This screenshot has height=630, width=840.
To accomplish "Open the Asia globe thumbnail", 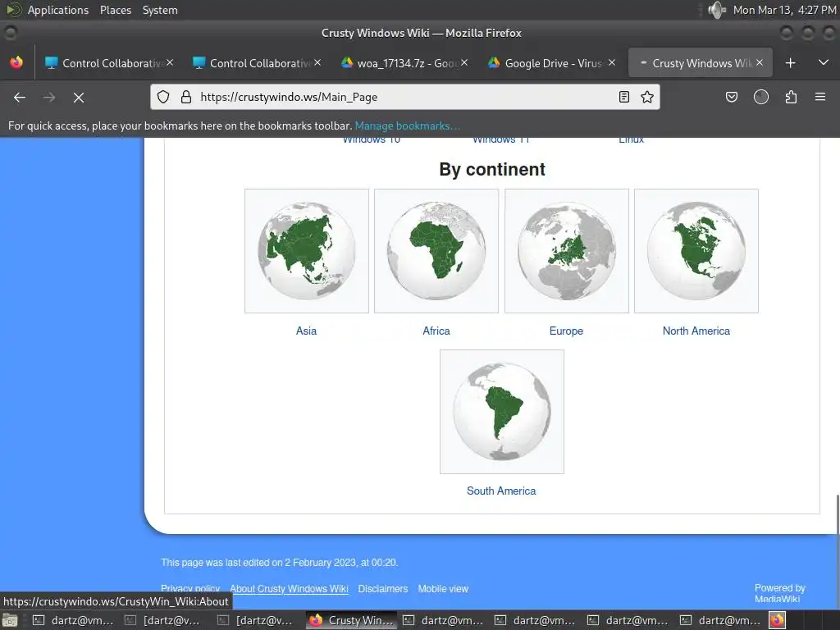I will point(307,251).
